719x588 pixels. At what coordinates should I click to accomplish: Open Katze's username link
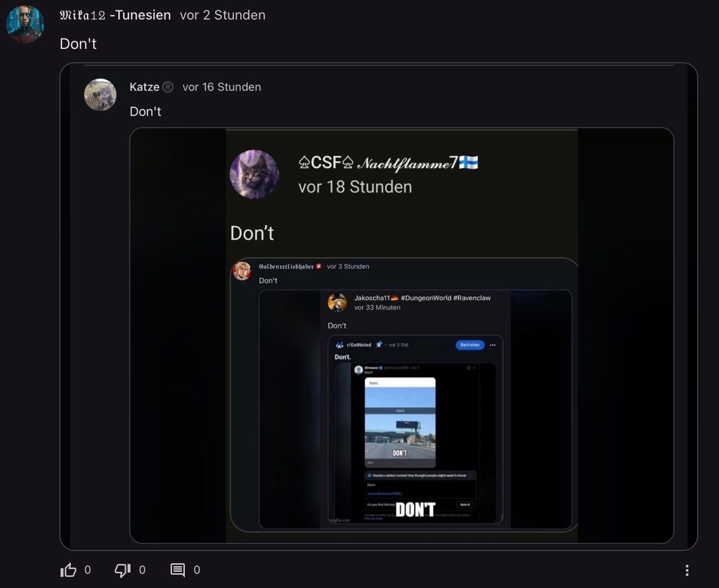pyautogui.click(x=144, y=87)
